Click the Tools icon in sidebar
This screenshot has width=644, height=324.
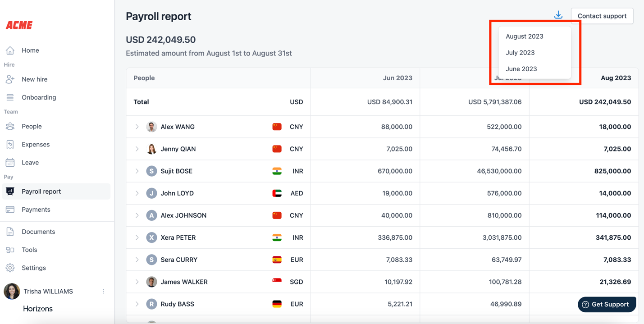point(10,250)
